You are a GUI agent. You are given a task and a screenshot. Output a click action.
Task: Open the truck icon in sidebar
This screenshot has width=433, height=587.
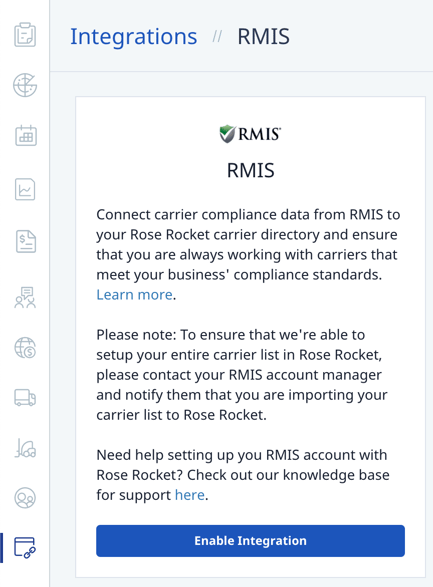25,397
